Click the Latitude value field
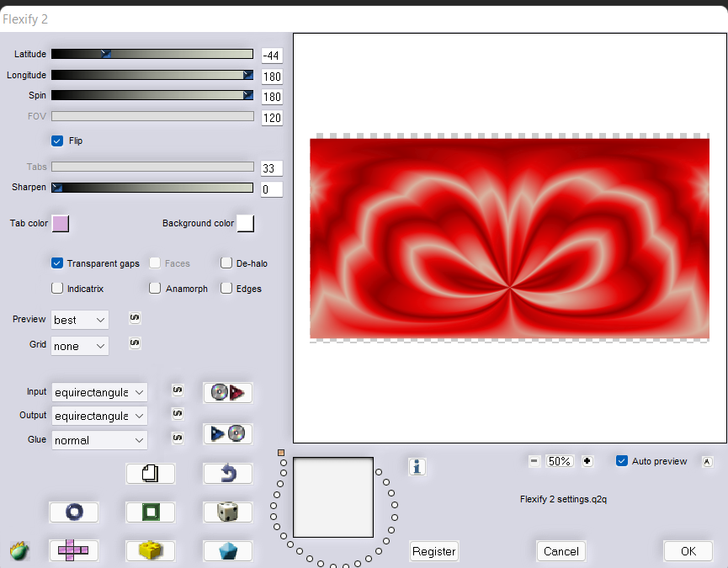 pyautogui.click(x=271, y=56)
